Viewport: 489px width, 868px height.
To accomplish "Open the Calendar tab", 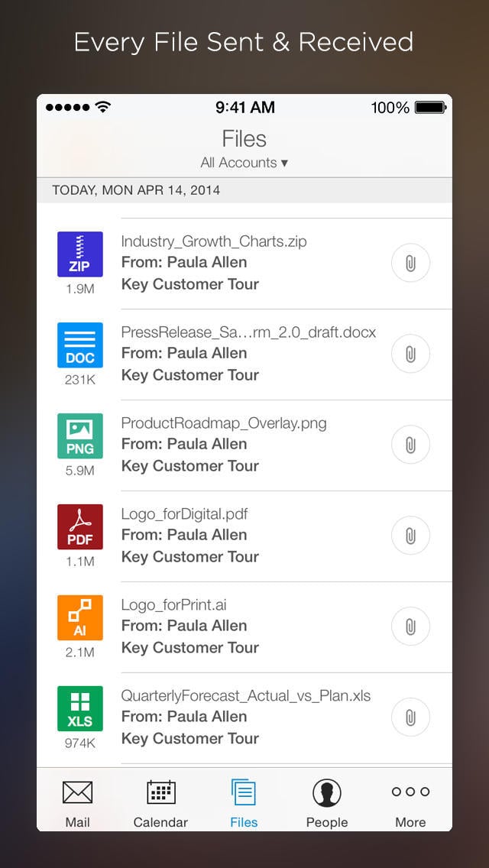I will (x=160, y=803).
